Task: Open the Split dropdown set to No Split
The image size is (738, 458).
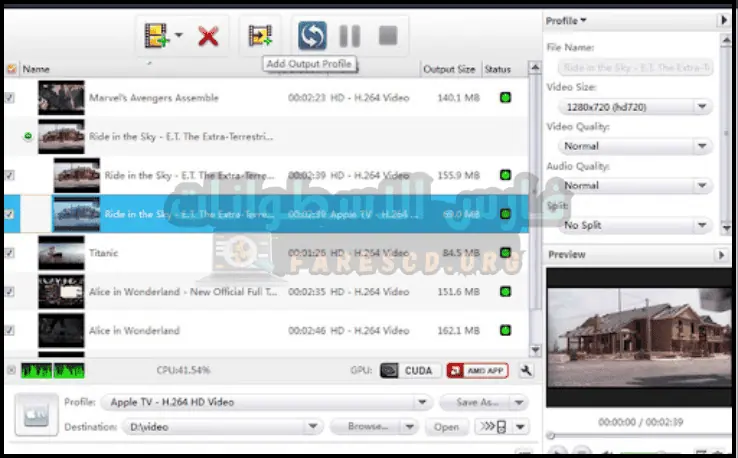Action: tap(629, 226)
